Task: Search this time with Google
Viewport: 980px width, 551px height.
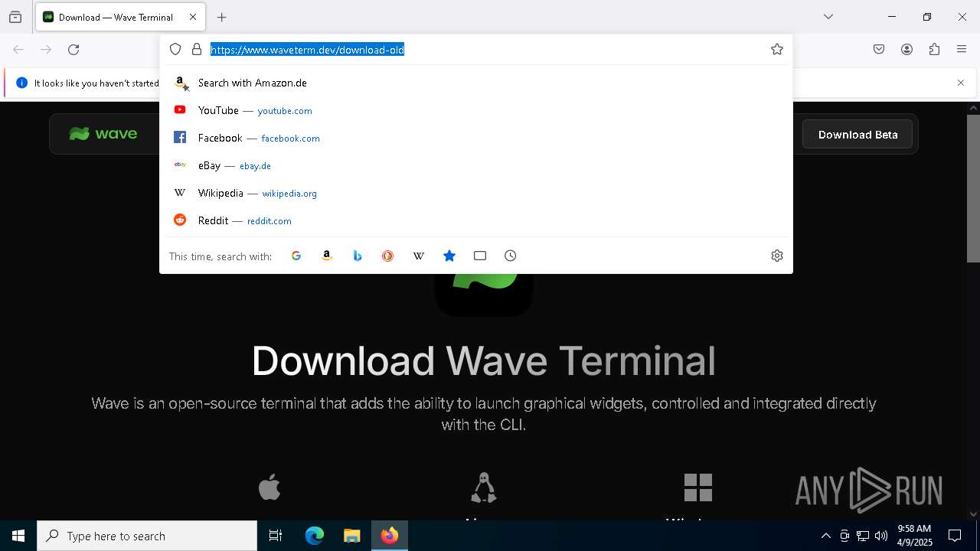Action: click(x=296, y=256)
